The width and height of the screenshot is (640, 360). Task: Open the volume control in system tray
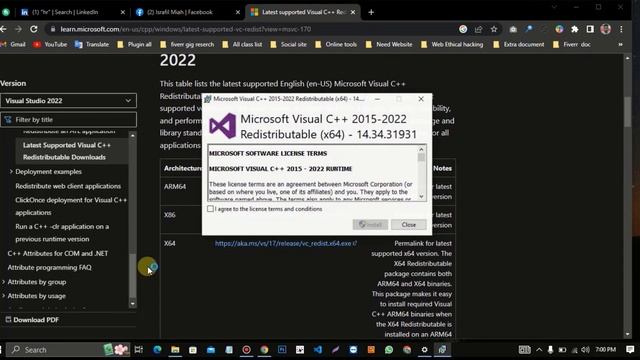coord(585,349)
